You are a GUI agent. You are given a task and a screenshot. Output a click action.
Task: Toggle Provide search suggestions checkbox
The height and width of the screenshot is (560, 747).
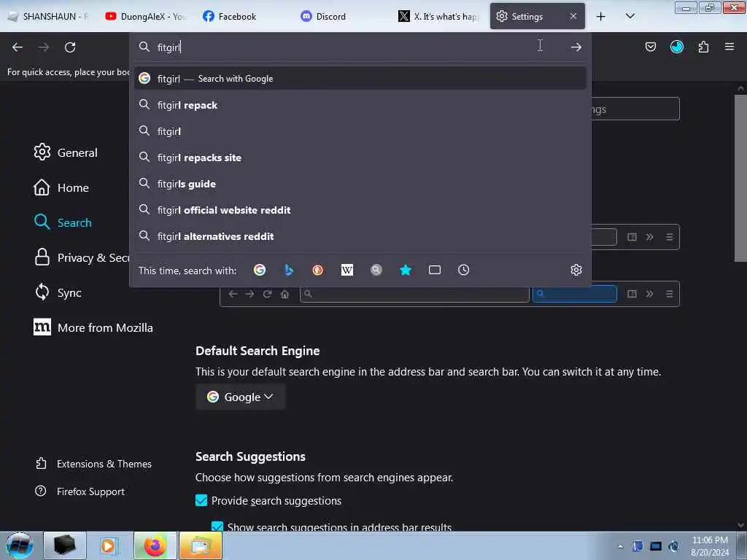pyautogui.click(x=201, y=500)
